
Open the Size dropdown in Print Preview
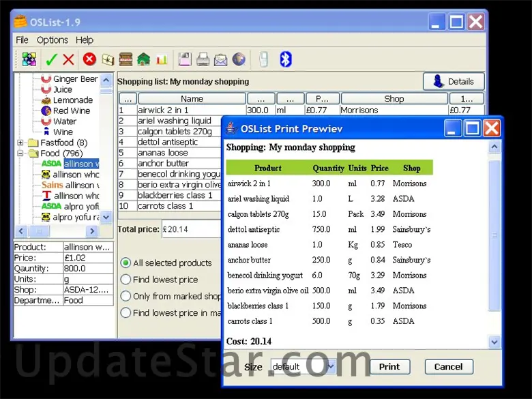331,366
